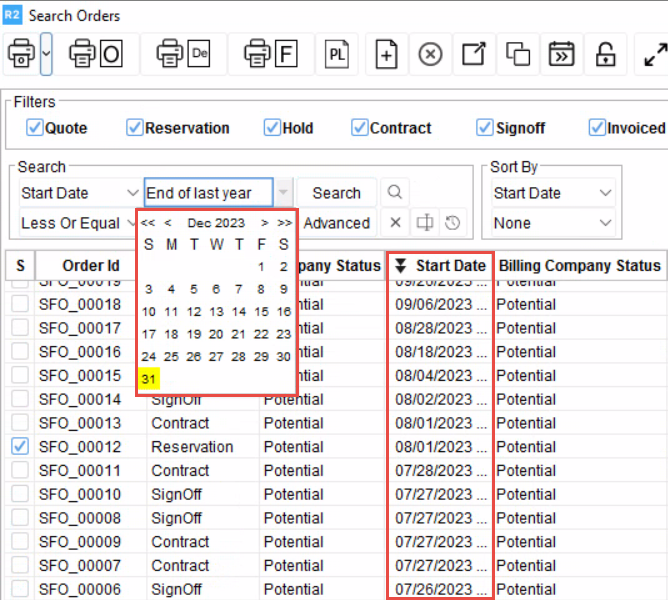Click the calendar fast-forward icon

click(x=562, y=54)
